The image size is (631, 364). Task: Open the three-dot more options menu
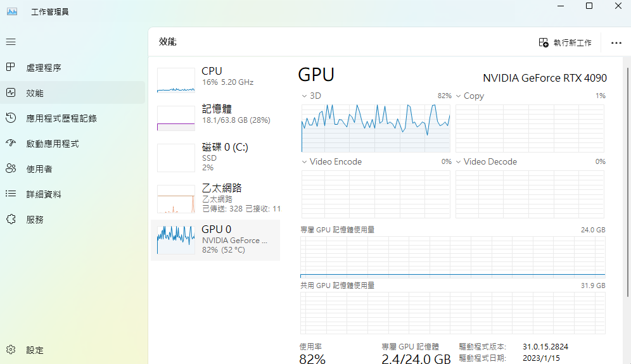(616, 43)
